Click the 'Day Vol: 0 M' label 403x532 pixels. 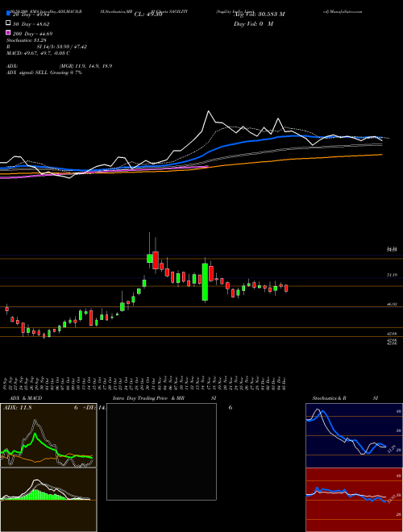(253, 24)
